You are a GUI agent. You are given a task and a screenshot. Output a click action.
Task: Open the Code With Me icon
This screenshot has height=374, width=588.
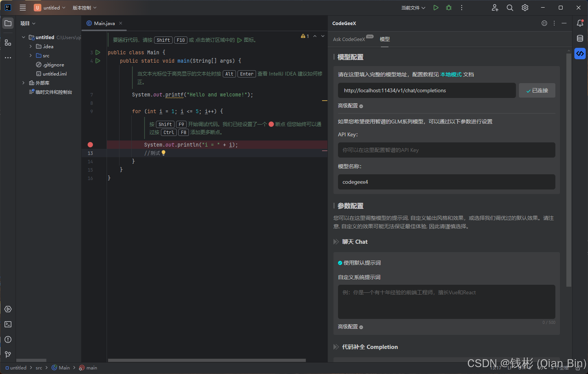tap(495, 8)
